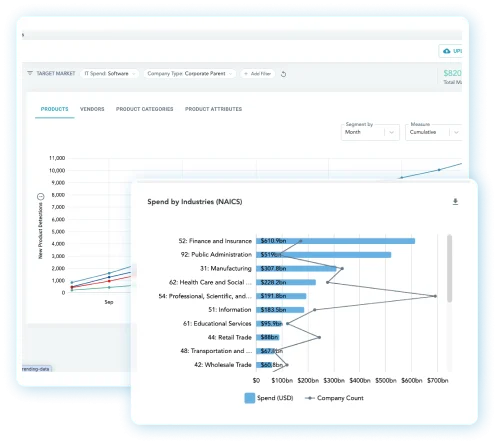Viewport: 498px width, 445px height.
Task: Click the Finance and Insurance spend bar
Action: pyautogui.click(x=335, y=241)
